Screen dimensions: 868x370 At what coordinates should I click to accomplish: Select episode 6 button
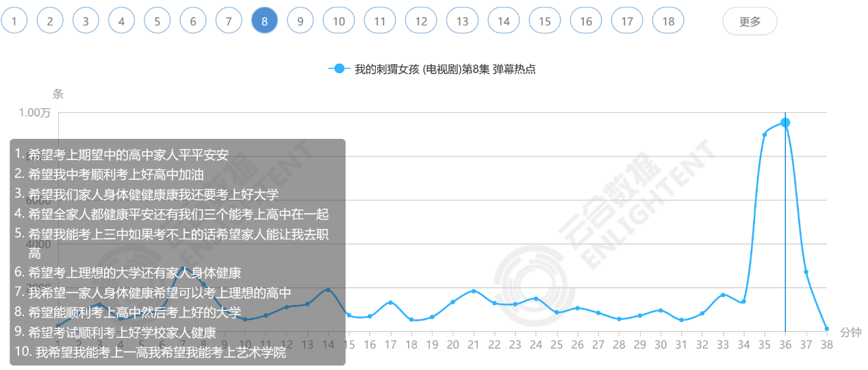(x=193, y=21)
